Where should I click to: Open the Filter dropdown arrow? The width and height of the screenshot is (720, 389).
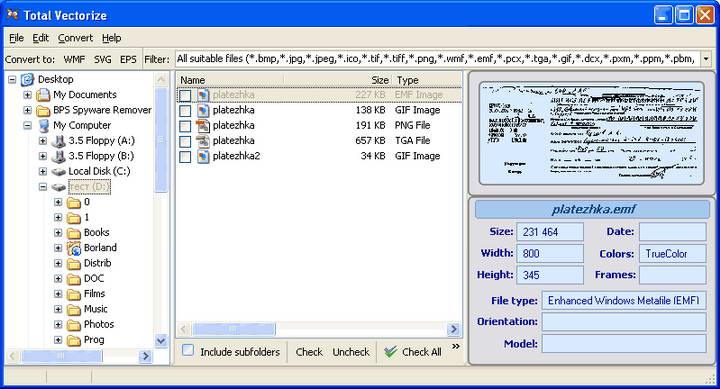click(x=706, y=59)
